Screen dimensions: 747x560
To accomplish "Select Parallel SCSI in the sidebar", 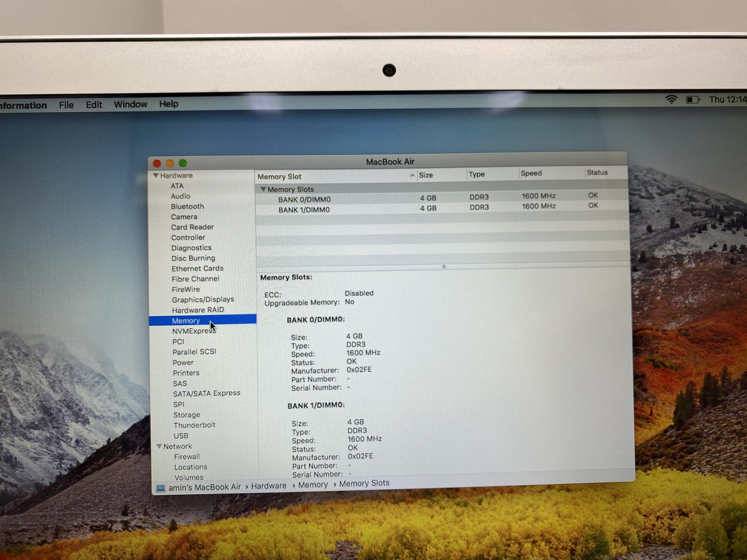I will tap(195, 352).
